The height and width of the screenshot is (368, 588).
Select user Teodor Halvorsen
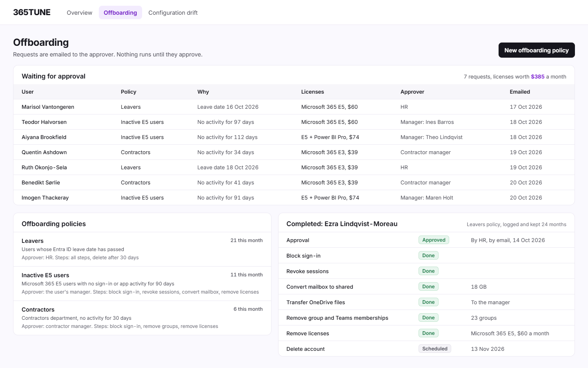(x=44, y=122)
